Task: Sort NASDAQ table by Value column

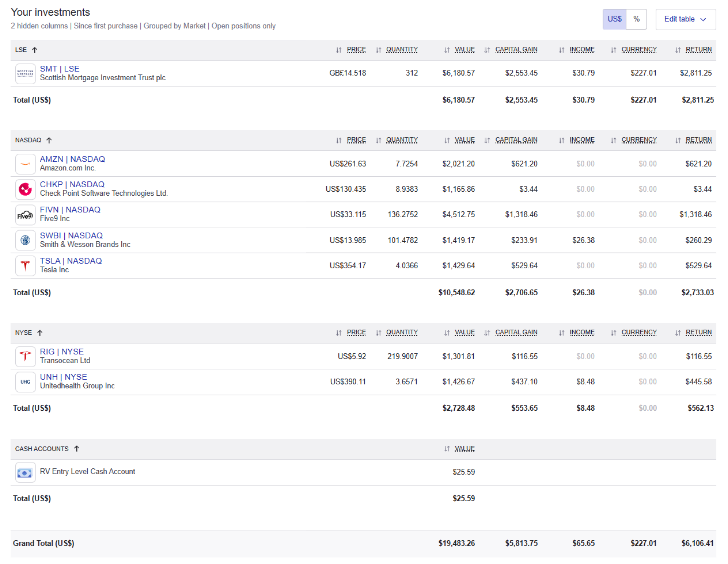Action: point(459,140)
